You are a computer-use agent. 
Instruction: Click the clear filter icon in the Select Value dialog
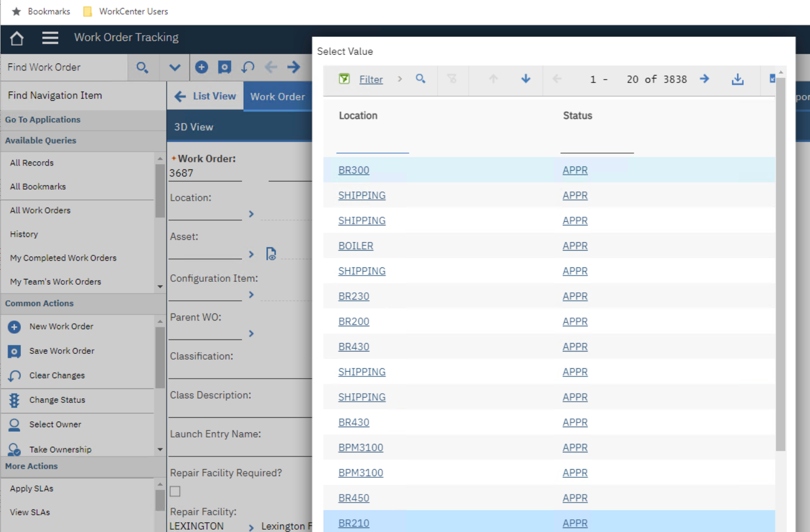point(452,79)
